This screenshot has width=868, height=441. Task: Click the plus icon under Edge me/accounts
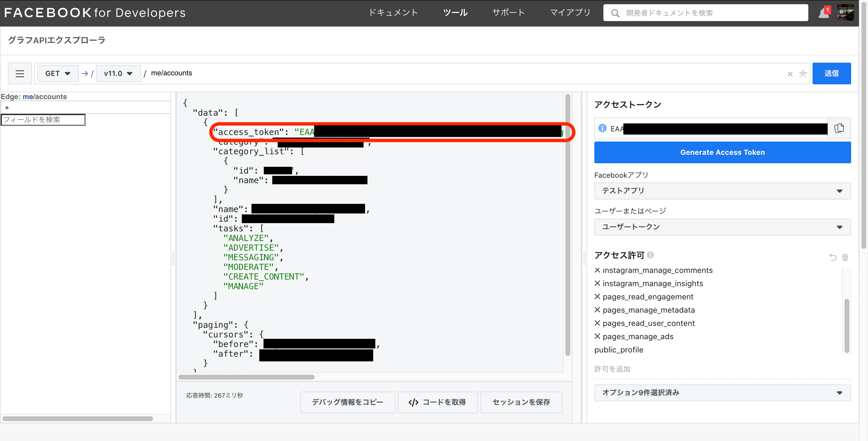coord(7,108)
